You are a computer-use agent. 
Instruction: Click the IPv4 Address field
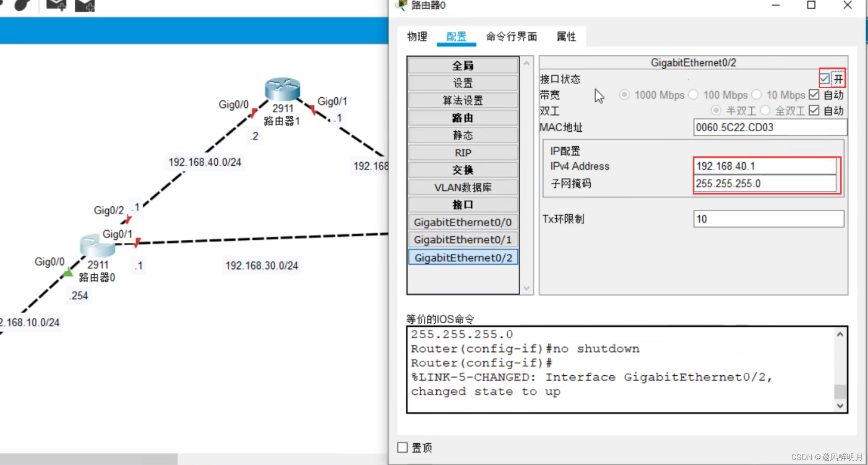tap(765, 166)
